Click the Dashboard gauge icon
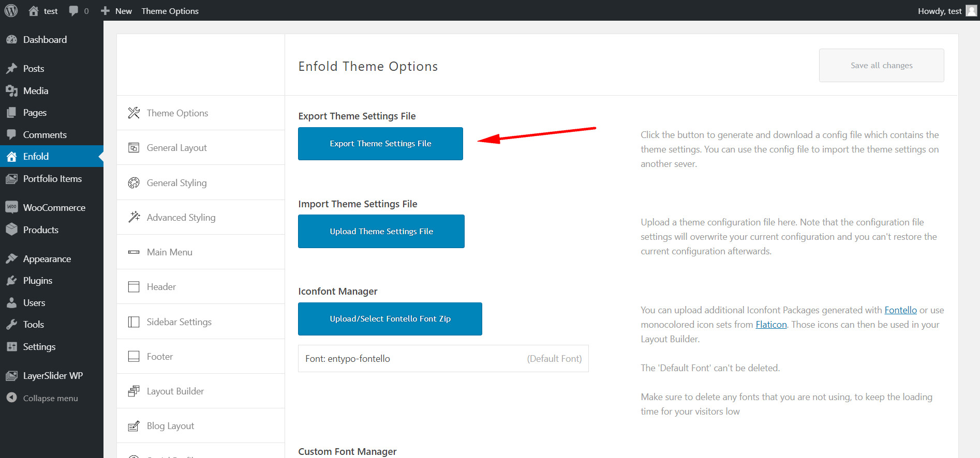 point(11,40)
